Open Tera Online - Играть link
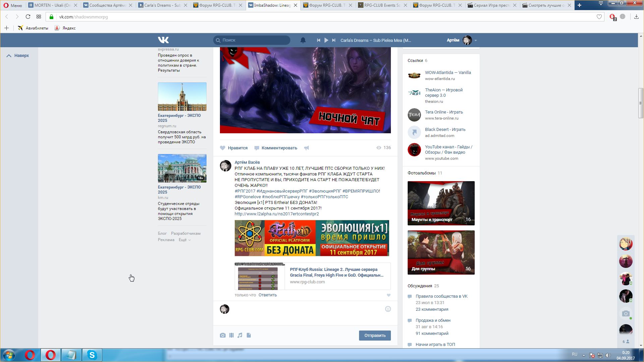The image size is (644, 362). point(444,112)
